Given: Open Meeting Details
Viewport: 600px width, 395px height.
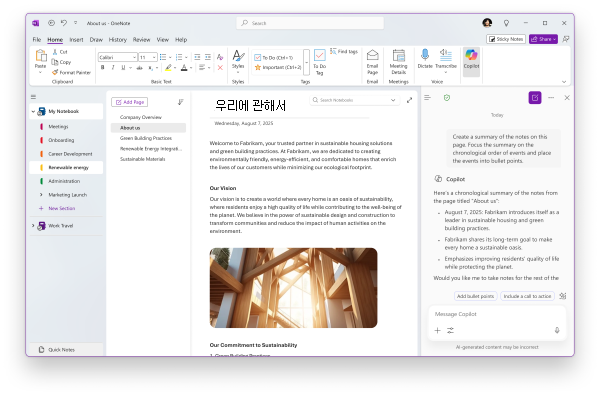Looking at the screenshot, I should tap(398, 62).
